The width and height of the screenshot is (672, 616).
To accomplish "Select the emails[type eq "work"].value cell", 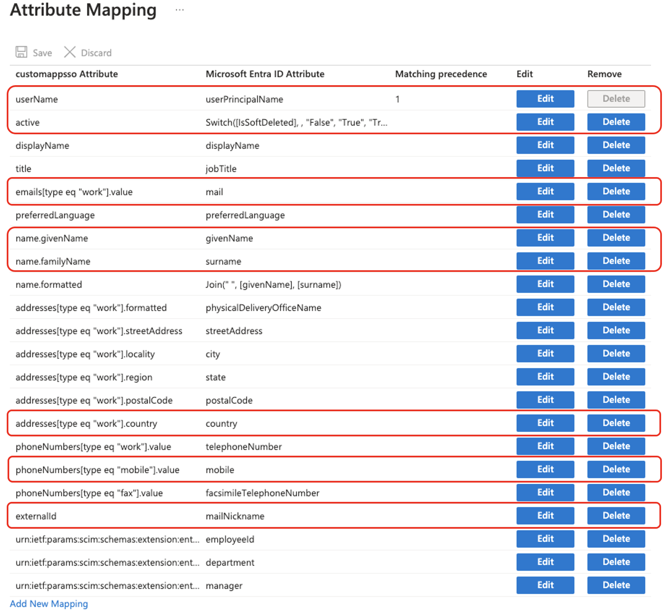I will [x=74, y=192].
